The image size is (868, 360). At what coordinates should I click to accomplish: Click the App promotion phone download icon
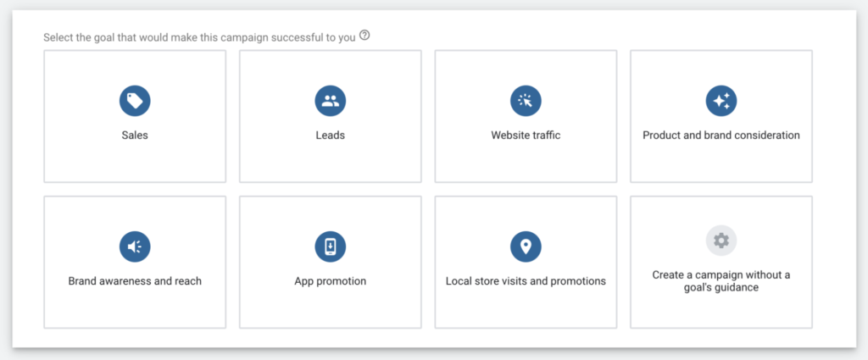330,246
